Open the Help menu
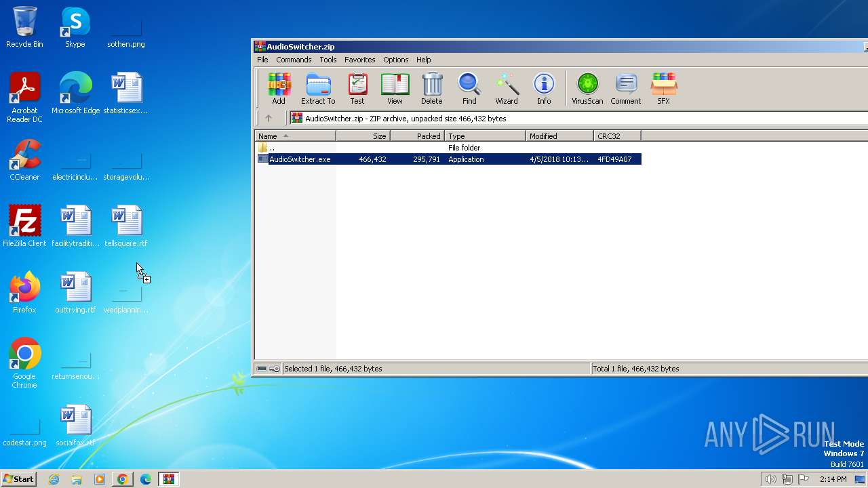The height and width of the screenshot is (488, 868). pos(423,60)
